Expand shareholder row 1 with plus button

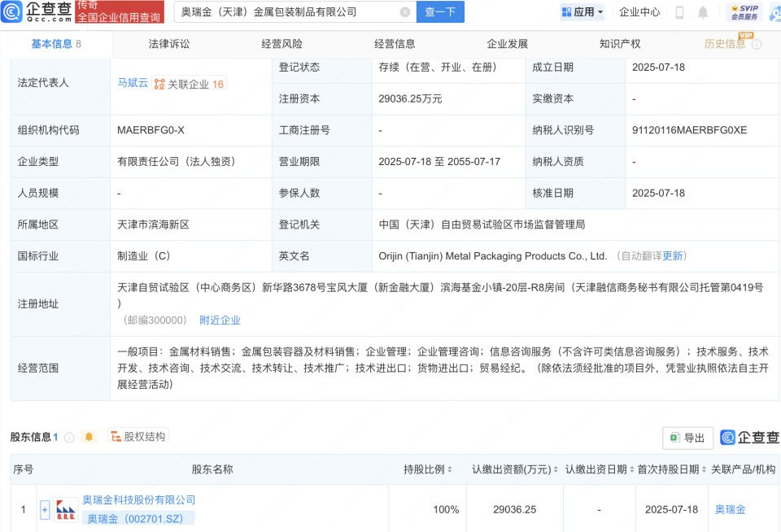pyautogui.click(x=45, y=509)
